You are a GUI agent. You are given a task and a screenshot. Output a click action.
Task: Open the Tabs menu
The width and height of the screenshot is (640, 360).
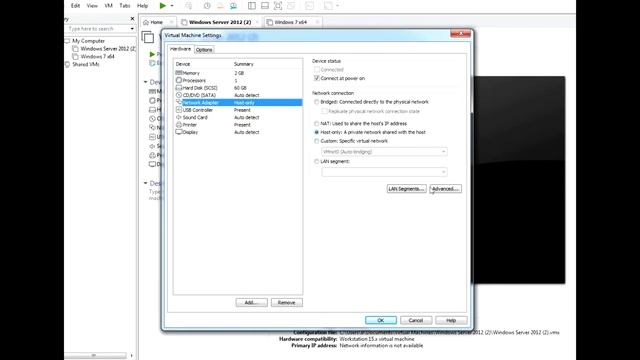coord(124,6)
